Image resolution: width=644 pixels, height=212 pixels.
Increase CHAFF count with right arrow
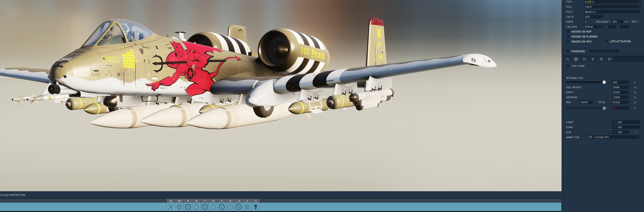pyautogui.click(x=615, y=122)
